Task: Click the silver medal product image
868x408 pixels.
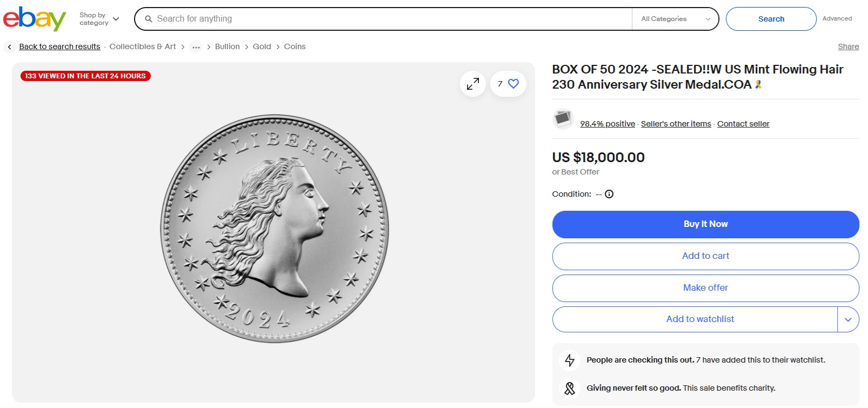Action: pyautogui.click(x=275, y=228)
